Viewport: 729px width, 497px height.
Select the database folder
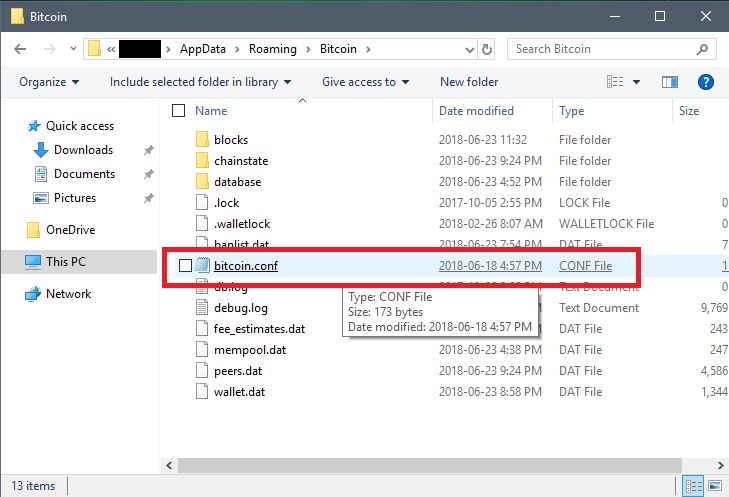point(237,182)
